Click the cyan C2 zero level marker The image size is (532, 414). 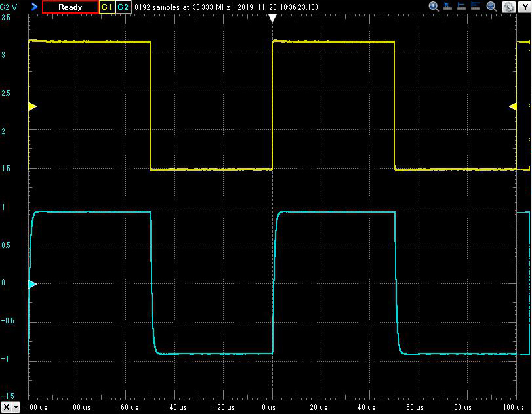(32, 284)
